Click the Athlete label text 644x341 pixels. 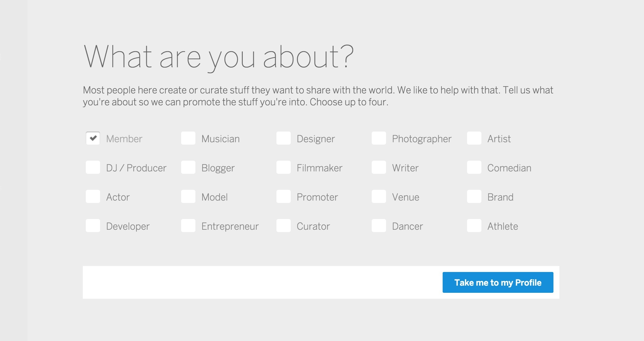pyautogui.click(x=503, y=226)
